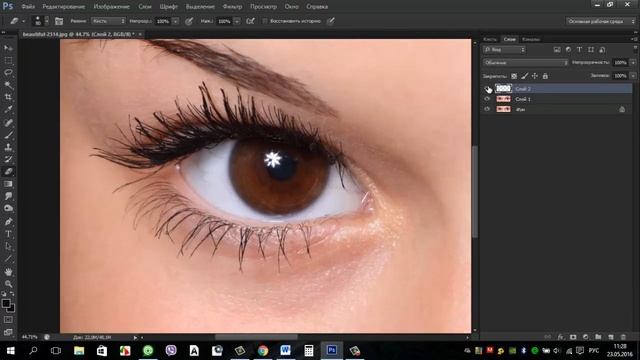Viewport: 640px width, 360px height.
Task: Open the layer filter Вид dropdown
Action: (x=504, y=50)
